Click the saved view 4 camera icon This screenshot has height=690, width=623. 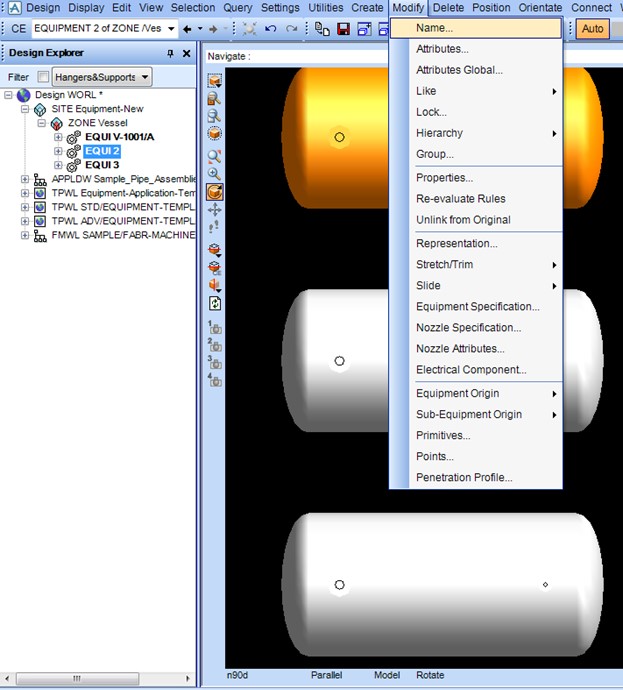pyautogui.click(x=214, y=380)
